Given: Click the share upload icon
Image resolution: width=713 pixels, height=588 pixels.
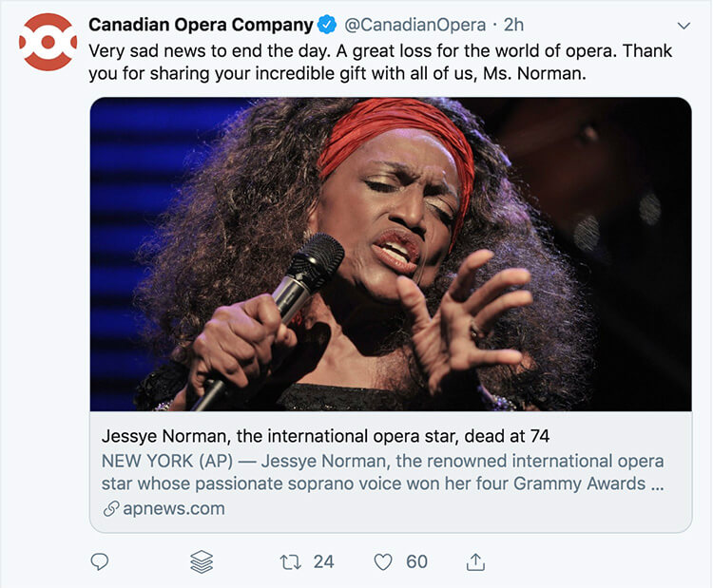Looking at the screenshot, I should (x=477, y=562).
